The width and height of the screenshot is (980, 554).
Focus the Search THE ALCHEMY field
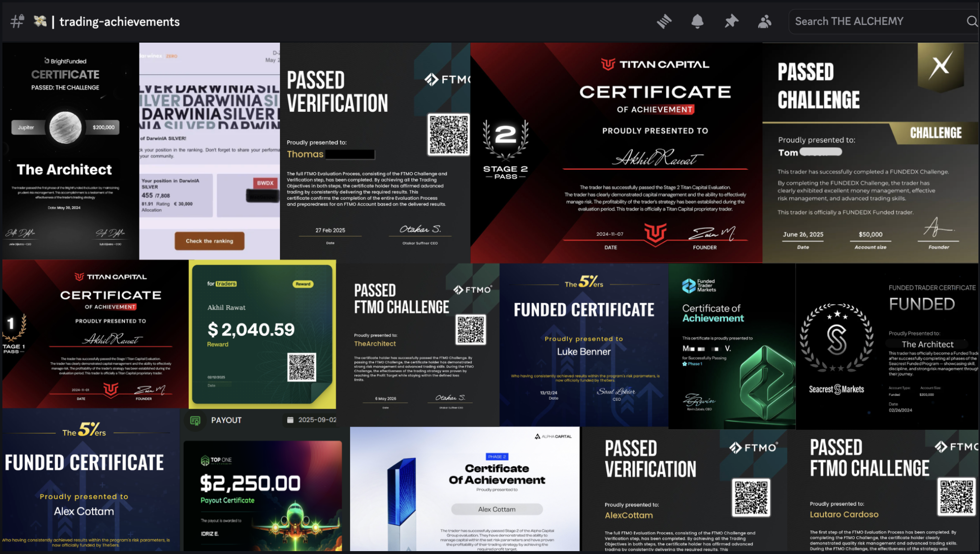point(883,21)
